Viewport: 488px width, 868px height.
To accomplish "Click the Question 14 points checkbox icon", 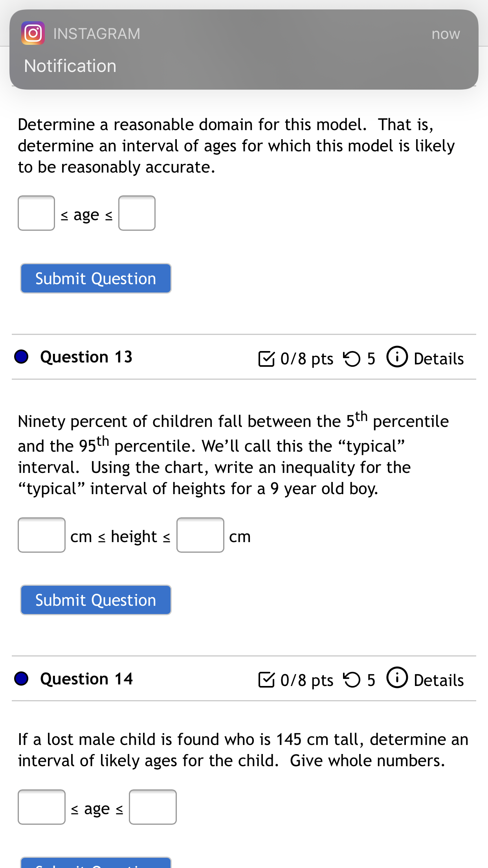I will pyautogui.click(x=266, y=680).
